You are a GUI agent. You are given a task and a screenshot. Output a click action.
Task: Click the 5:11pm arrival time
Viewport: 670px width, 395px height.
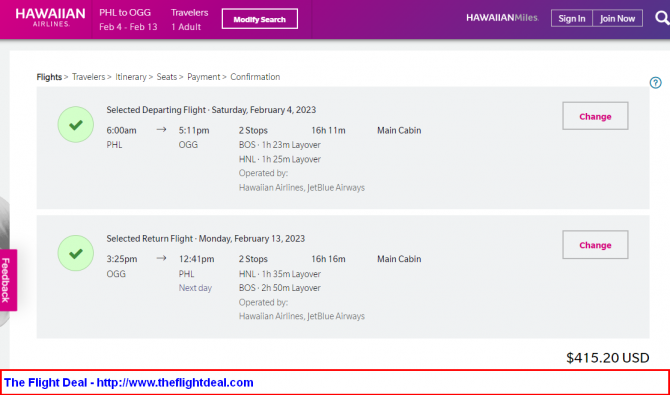194,130
